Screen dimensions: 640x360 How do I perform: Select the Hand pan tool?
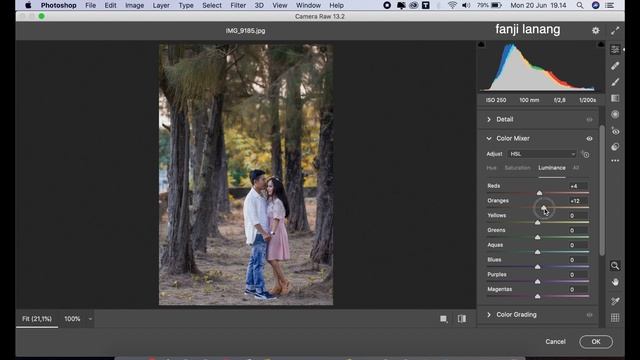tap(615, 282)
